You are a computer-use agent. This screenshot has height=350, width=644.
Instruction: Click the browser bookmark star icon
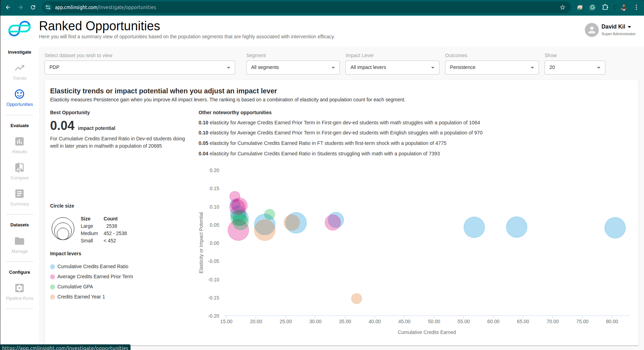563,7
